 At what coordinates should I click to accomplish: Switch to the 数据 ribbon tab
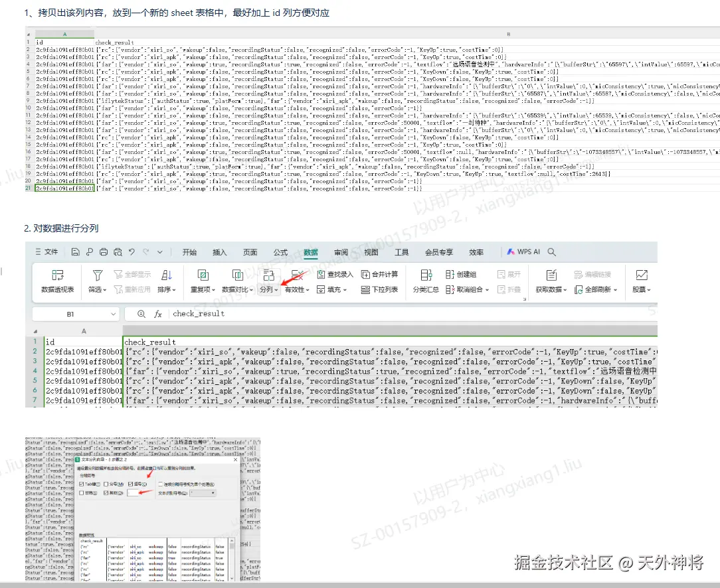(x=311, y=252)
